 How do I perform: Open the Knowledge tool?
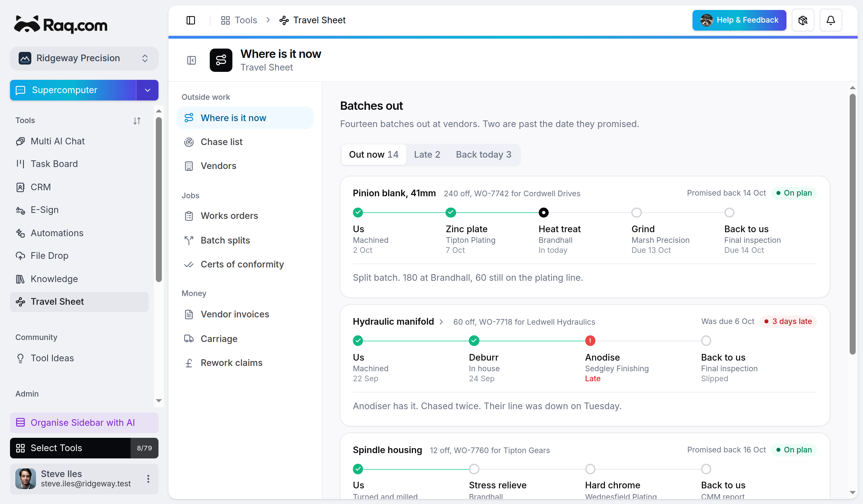click(79, 279)
